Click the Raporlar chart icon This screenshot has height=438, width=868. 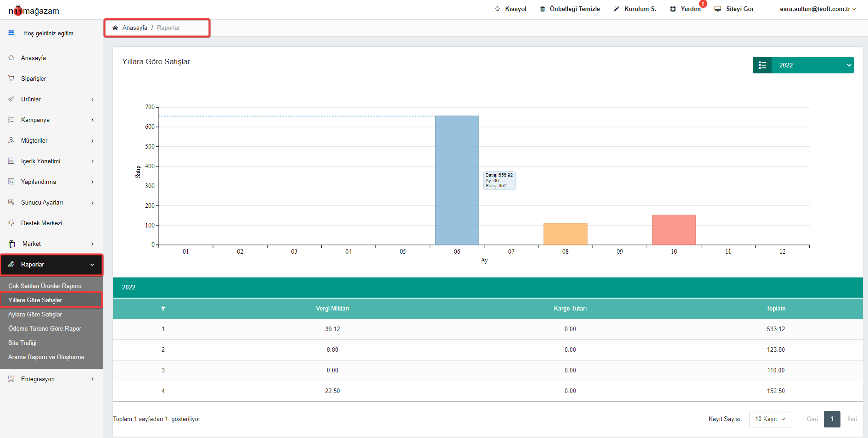11,264
